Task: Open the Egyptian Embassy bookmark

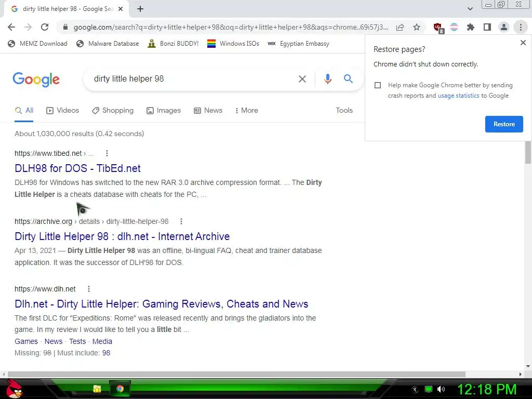Action: [x=298, y=44]
